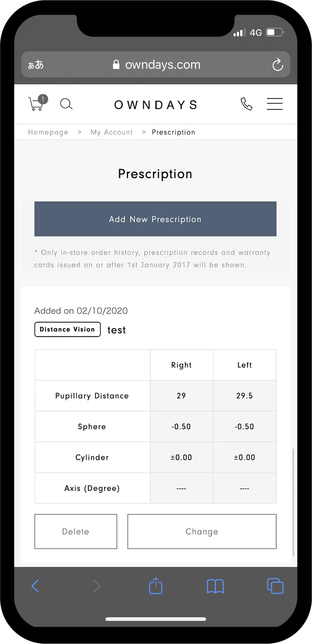Click the page scrollbar
This screenshot has height=644, width=312.
point(293,502)
